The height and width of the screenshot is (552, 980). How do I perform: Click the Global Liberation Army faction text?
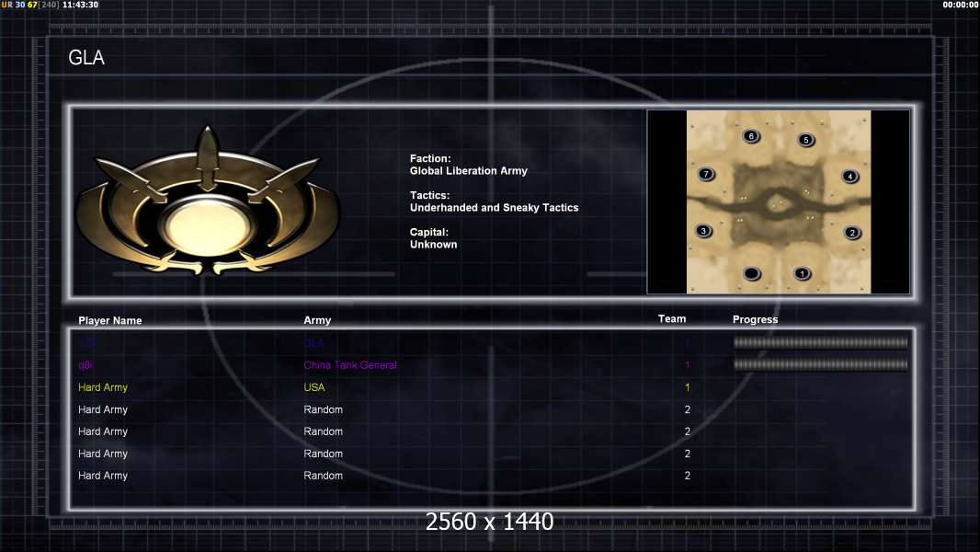pyautogui.click(x=469, y=171)
